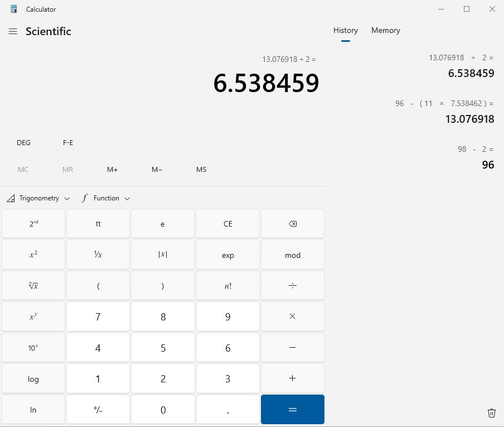
Task: Insert Euler's number e
Action: point(163,224)
